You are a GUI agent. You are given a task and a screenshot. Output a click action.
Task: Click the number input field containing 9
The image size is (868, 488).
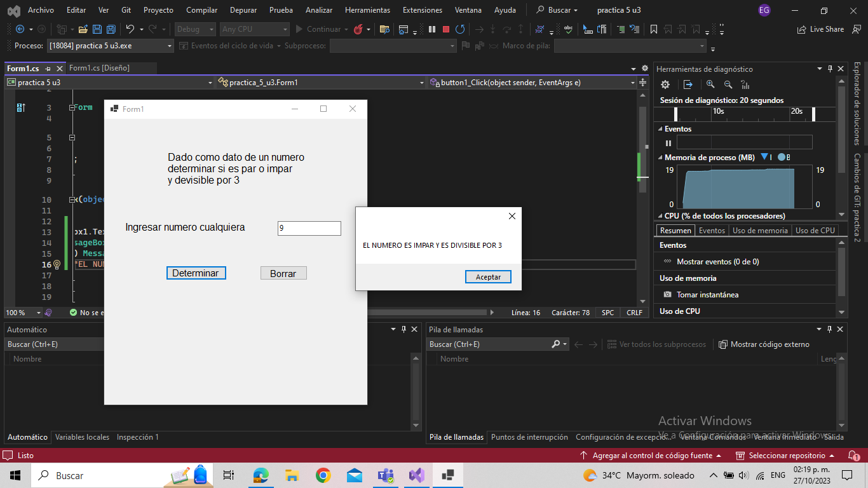click(309, 228)
